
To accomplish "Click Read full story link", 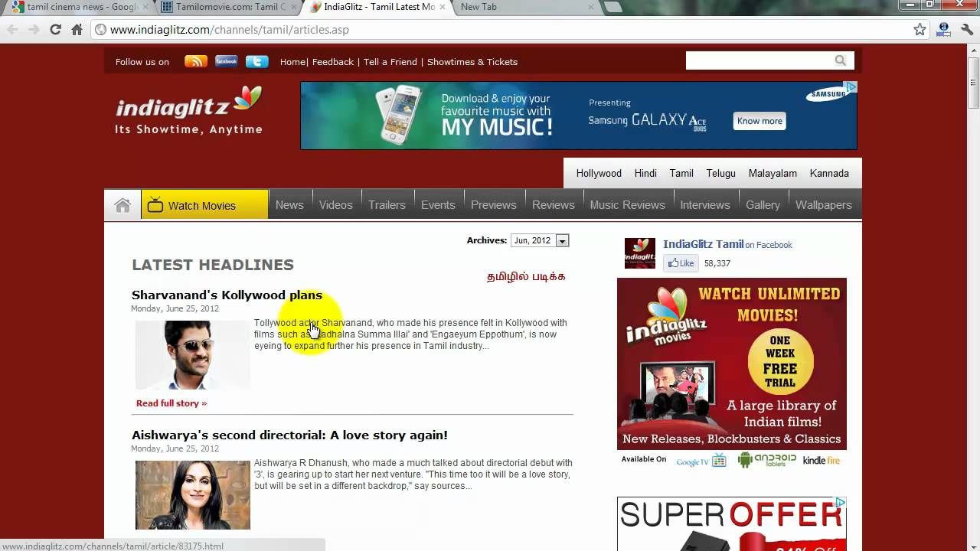I will click(171, 403).
